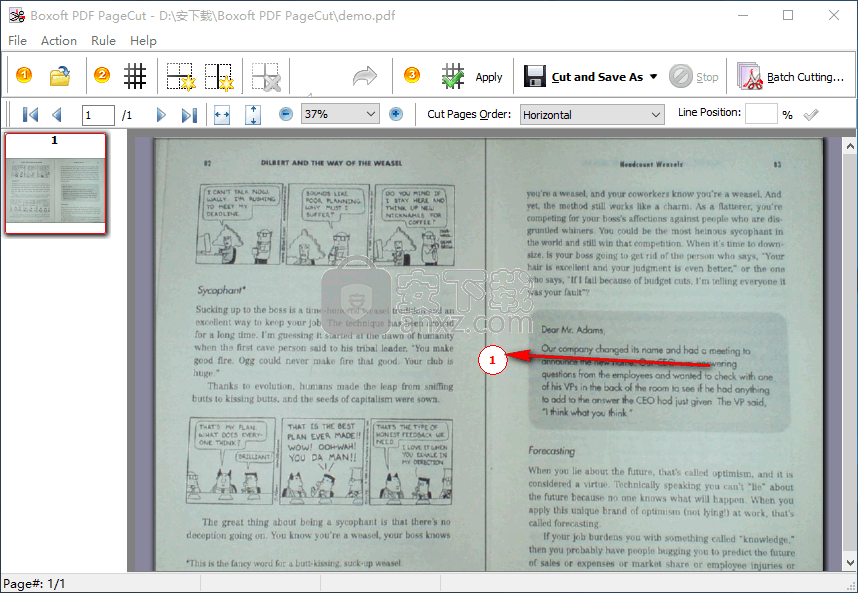Fit page to width icon
This screenshot has height=593, width=858.
click(x=222, y=115)
